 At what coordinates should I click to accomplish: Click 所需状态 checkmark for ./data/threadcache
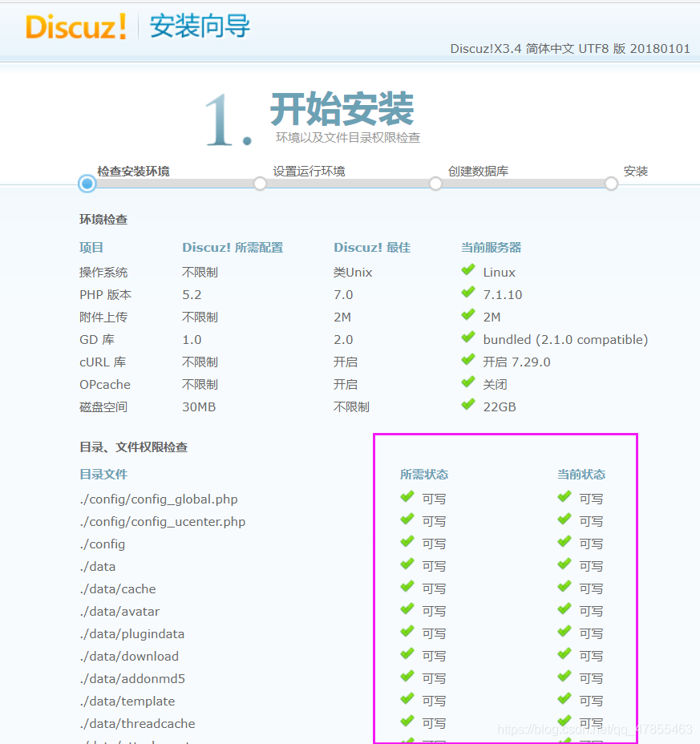tap(407, 722)
